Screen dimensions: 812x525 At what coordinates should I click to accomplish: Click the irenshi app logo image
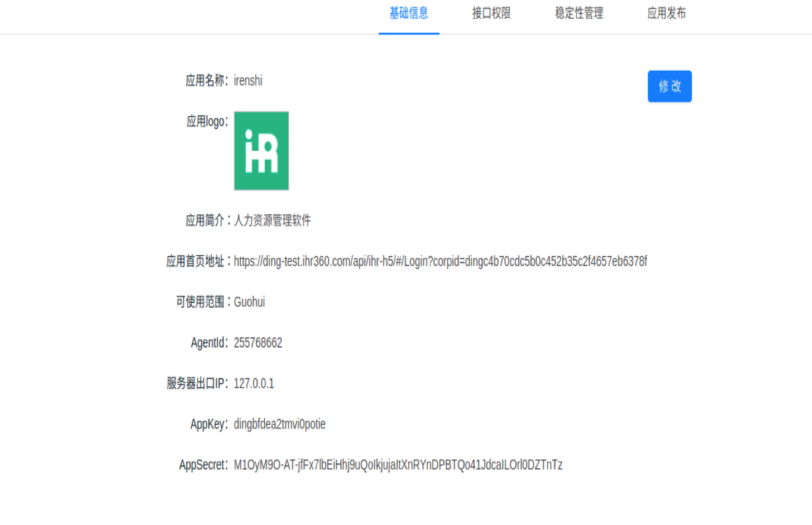pyautogui.click(x=261, y=151)
